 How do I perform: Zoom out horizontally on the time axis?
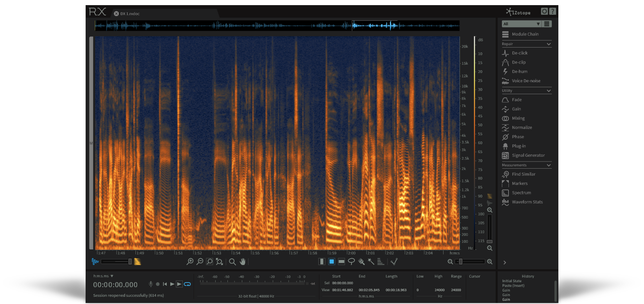(200, 262)
